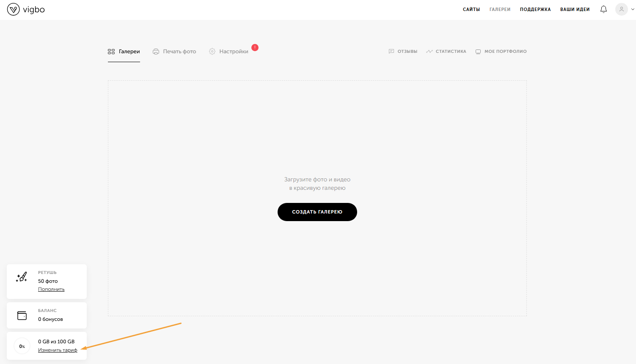Image resolution: width=636 pixels, height=364 pixels.
Task: Open the СТАТИСТИКА section
Action: click(451, 52)
